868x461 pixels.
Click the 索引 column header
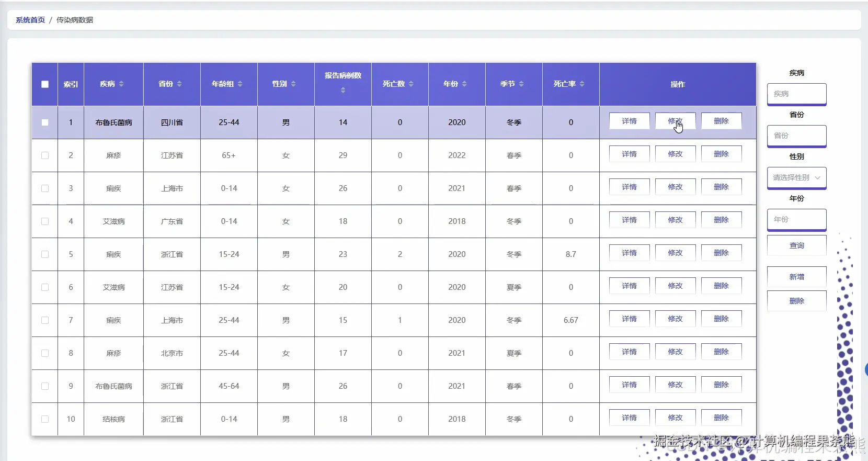[71, 84]
